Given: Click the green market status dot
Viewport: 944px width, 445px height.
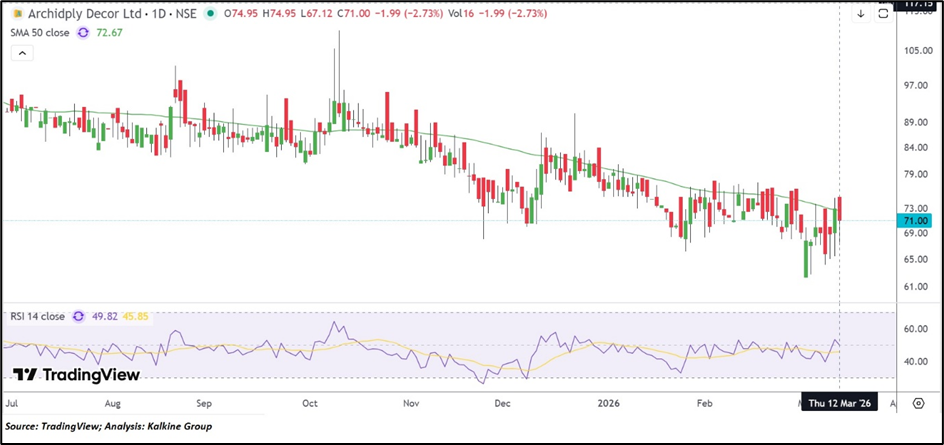Looking at the screenshot, I should 208,14.
